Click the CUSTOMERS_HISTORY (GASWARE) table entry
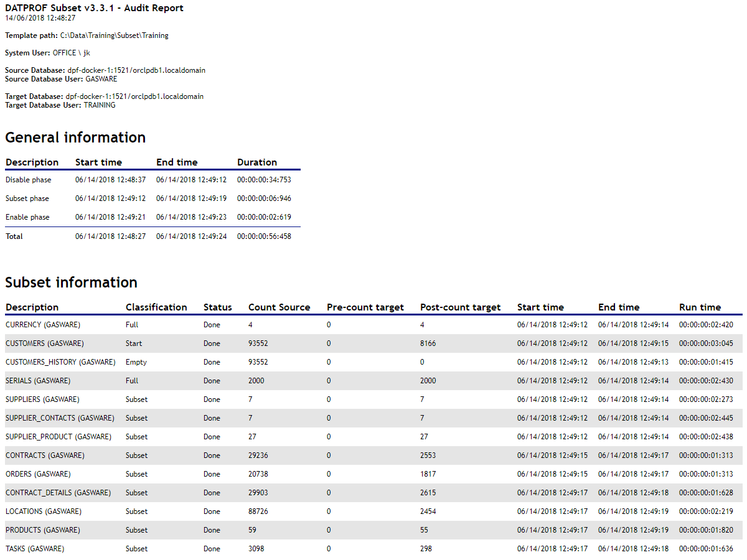The height and width of the screenshot is (560, 747). tap(60, 362)
